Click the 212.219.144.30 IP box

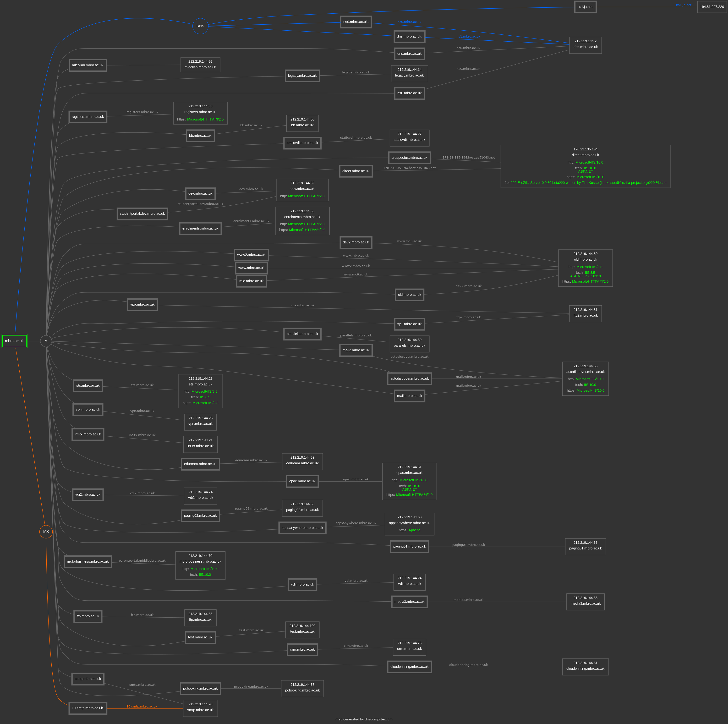click(x=585, y=268)
